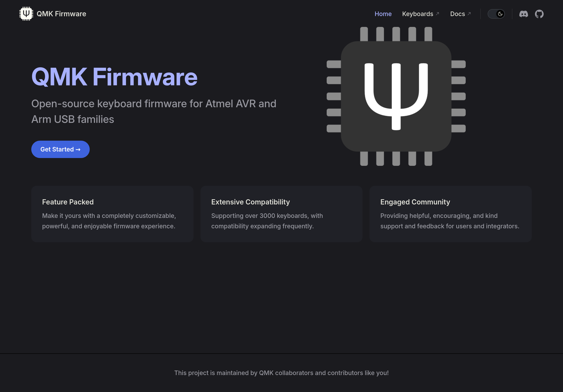563x392 pixels.
Task: Open the Keyboards nav link
Action: (x=417, y=14)
